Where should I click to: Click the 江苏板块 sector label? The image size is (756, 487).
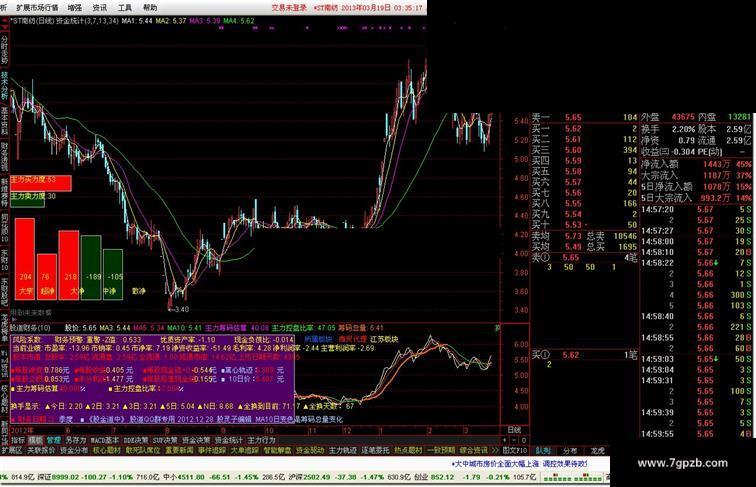(x=384, y=339)
